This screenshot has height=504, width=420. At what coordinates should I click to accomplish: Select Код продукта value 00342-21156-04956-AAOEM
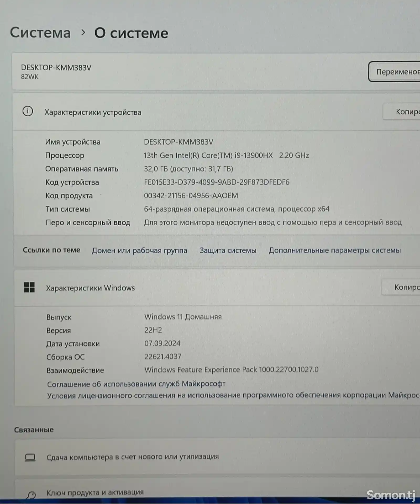pyautogui.click(x=191, y=196)
